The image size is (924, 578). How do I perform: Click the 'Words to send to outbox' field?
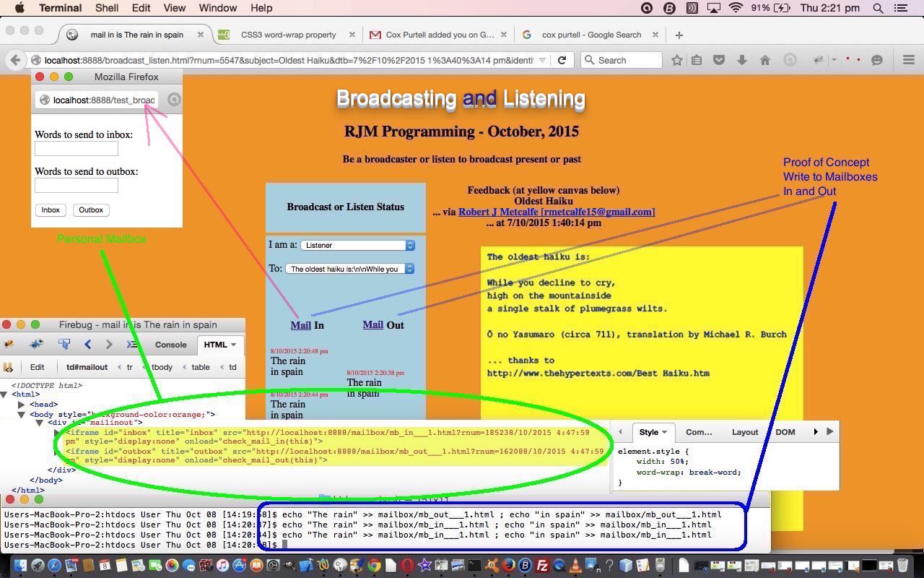(77, 186)
